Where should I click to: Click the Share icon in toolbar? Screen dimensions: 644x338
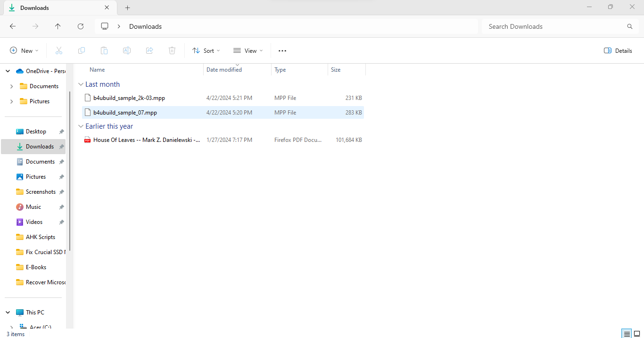149,50
